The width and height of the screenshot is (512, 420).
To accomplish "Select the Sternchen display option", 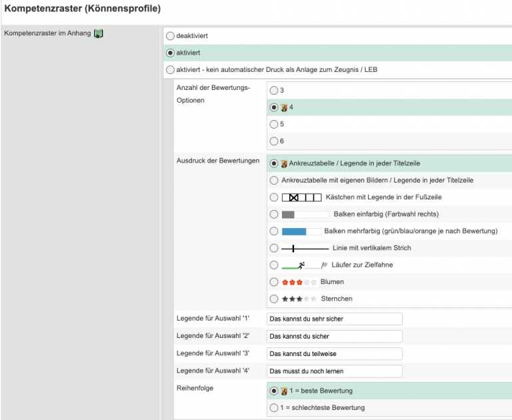I will tap(273, 299).
